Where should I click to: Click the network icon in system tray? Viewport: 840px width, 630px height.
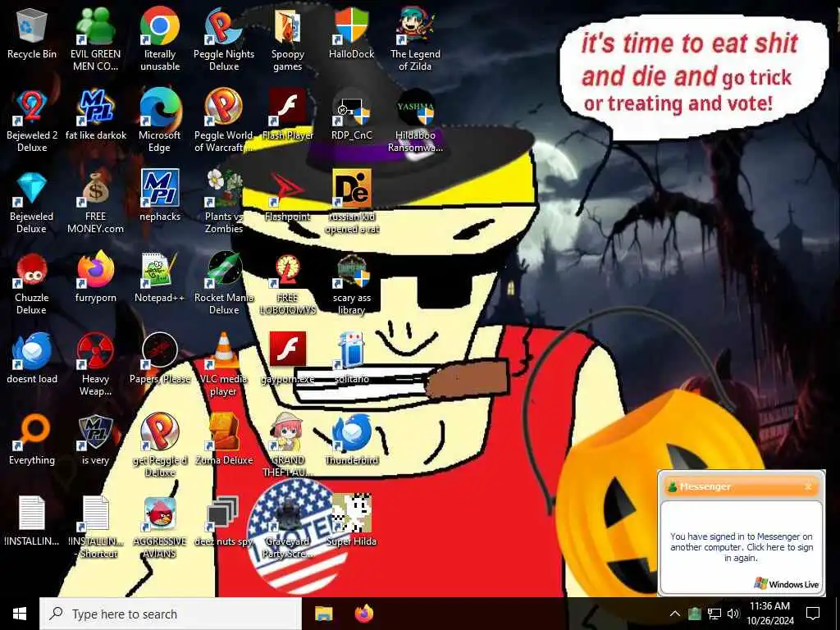714,614
